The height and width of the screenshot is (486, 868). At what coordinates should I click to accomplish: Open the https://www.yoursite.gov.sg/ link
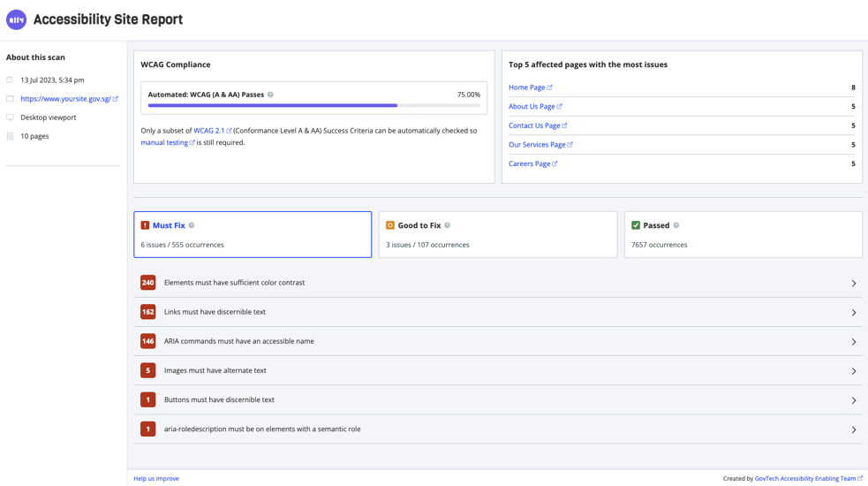point(66,99)
